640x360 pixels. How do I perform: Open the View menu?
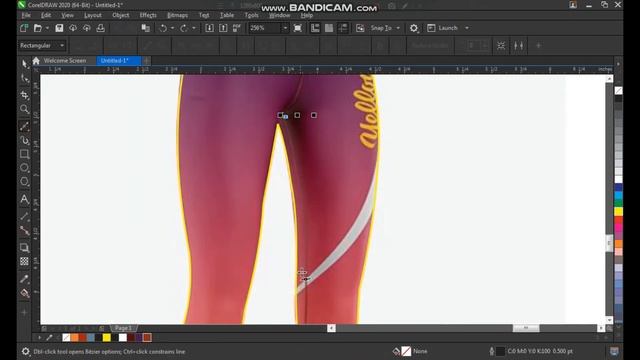tap(67, 15)
